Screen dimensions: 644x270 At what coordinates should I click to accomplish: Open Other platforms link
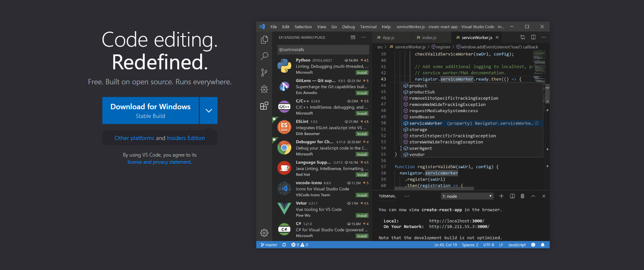click(x=134, y=138)
